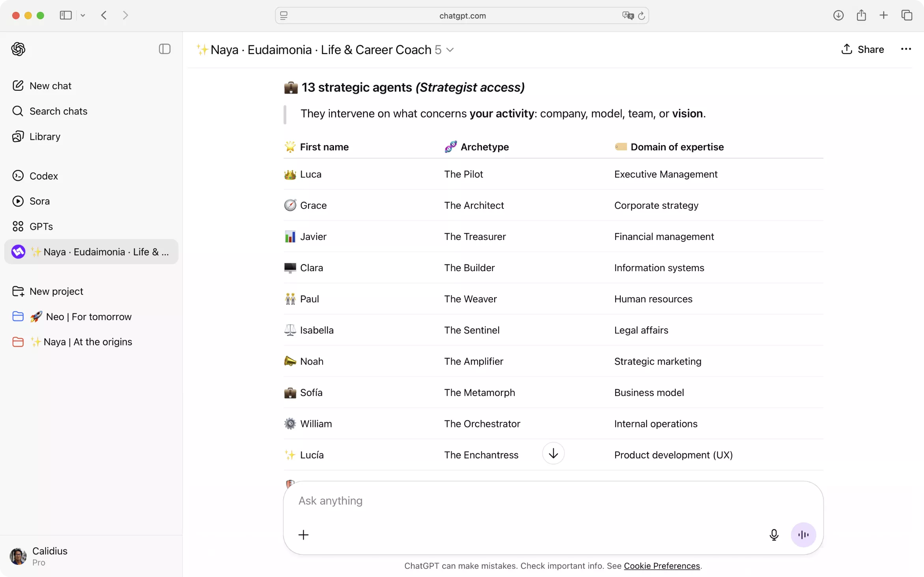This screenshot has width=924, height=577.
Task: Expand the Naya GPT model dropdown
Action: 450,50
